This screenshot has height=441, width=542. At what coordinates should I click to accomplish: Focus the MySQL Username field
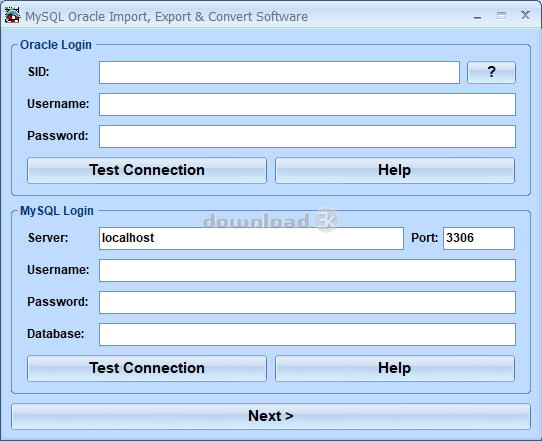[x=307, y=270]
